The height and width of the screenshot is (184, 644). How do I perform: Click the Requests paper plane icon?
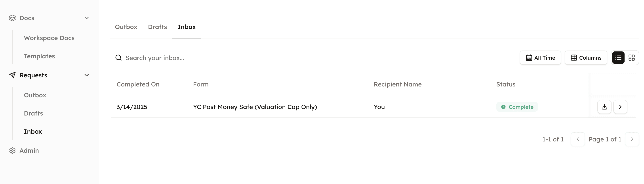pos(12,75)
